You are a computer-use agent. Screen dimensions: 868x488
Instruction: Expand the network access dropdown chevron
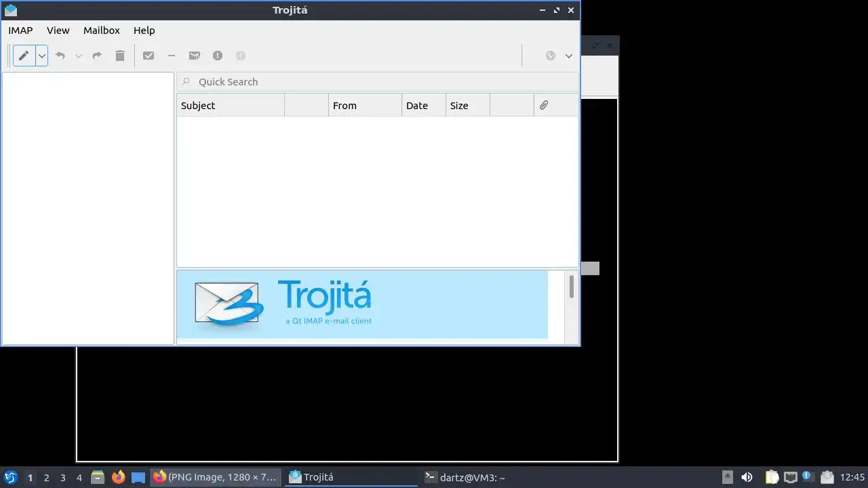(569, 56)
